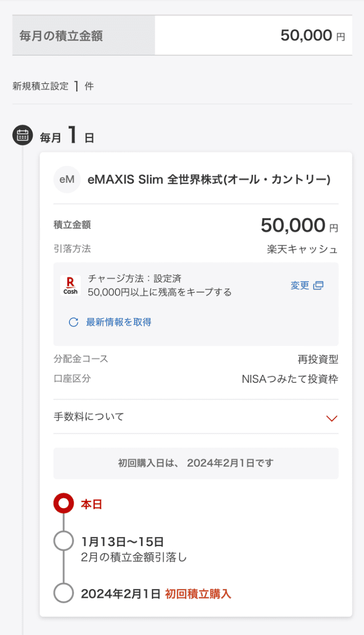The width and height of the screenshot is (364, 635).
Task: Collapse the fee details disclosure row
Action: pyautogui.click(x=196, y=418)
